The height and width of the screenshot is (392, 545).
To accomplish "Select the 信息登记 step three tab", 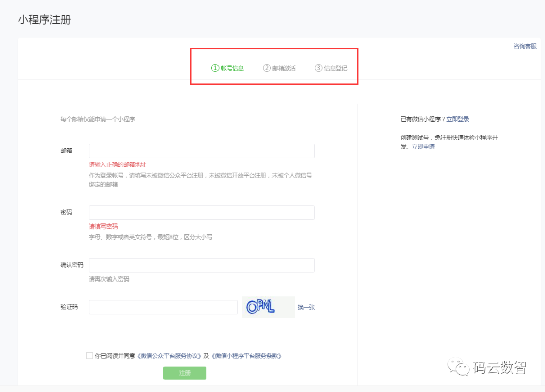I will click(x=331, y=68).
